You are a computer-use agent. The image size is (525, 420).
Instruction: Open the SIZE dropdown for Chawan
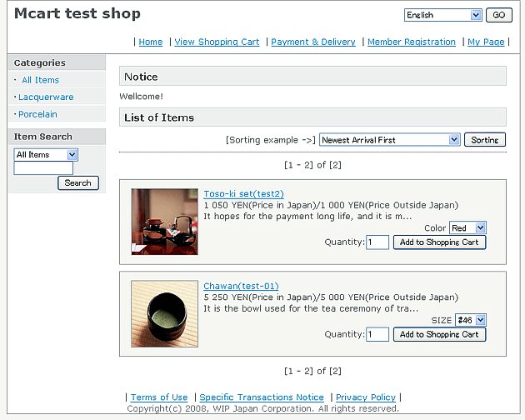469,320
